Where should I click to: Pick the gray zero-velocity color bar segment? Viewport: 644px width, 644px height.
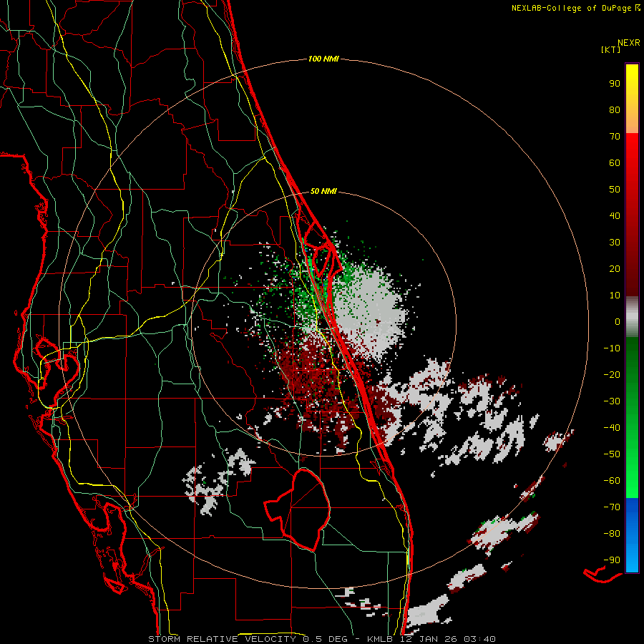pos(632,317)
